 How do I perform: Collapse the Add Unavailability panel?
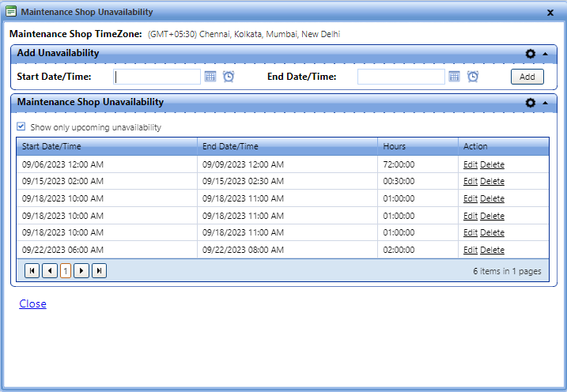click(x=546, y=54)
